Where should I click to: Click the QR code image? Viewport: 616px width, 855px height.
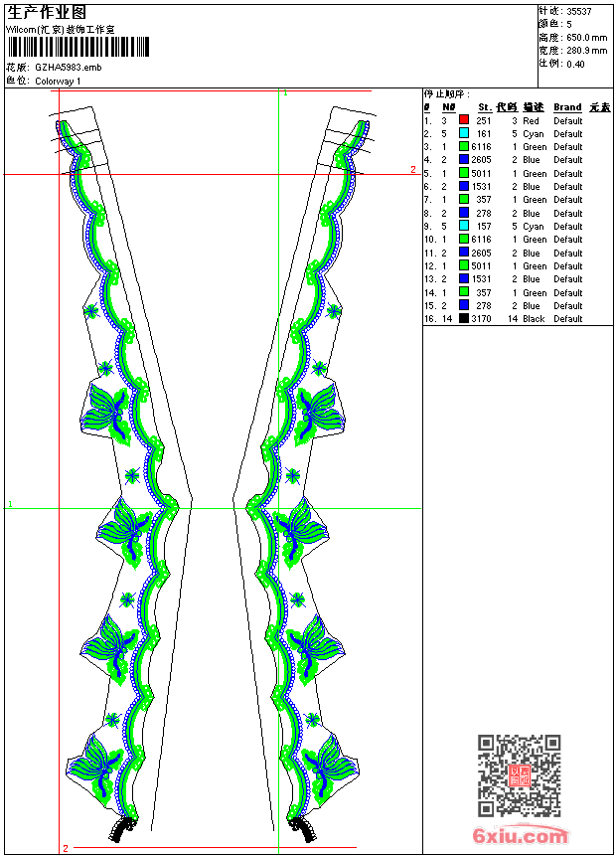(x=519, y=775)
